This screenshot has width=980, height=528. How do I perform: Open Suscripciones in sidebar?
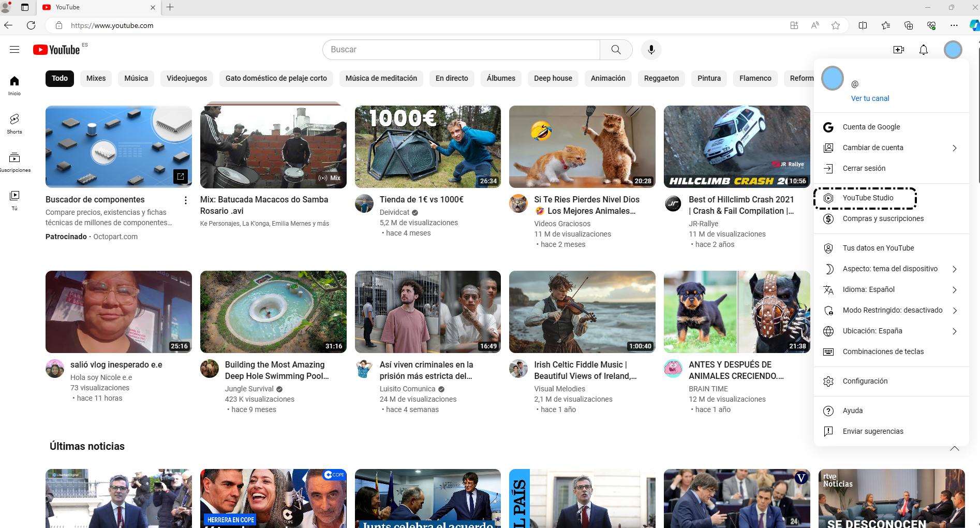(x=14, y=162)
